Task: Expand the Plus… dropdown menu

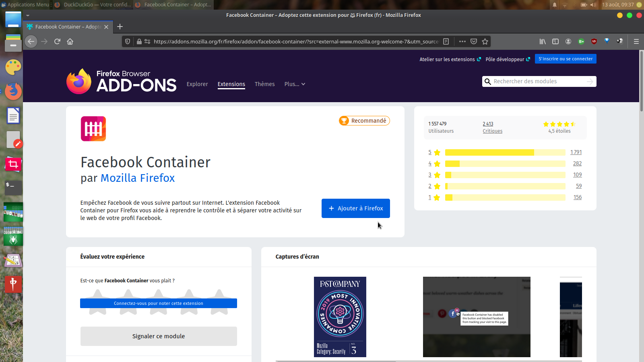Action: (295, 84)
